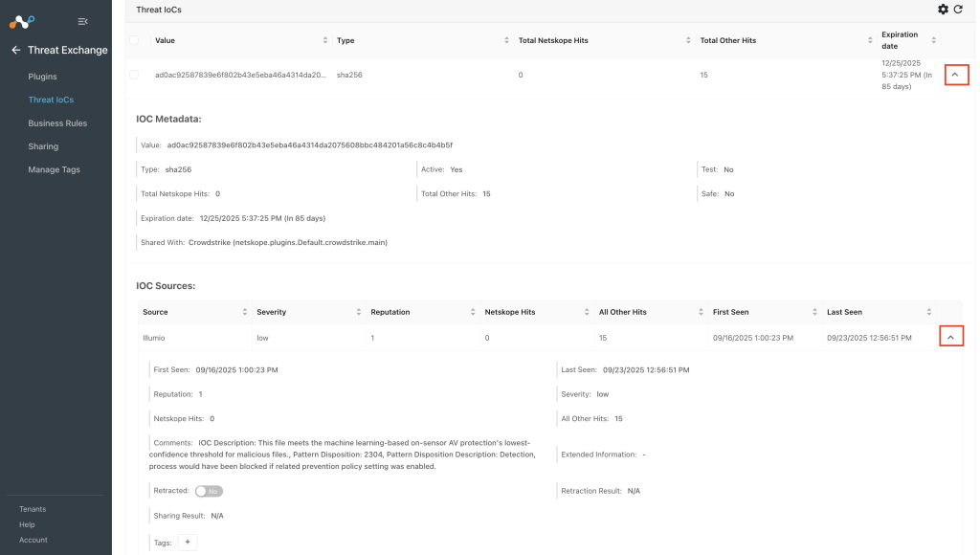Collapse the sha256 IoC row details
This screenshot has height=555, width=980.
956,75
